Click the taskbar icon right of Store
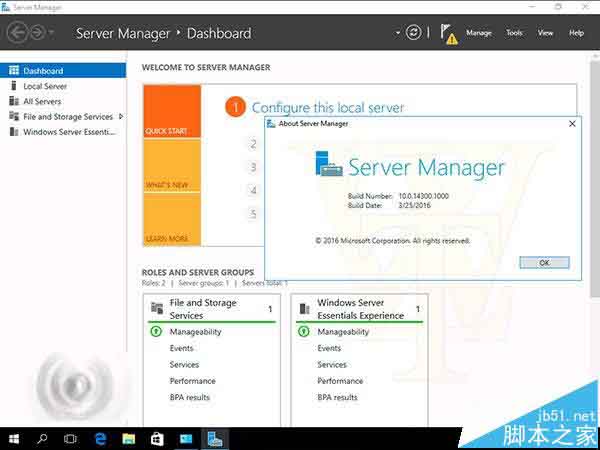This screenshot has width=600, height=450. (186, 439)
